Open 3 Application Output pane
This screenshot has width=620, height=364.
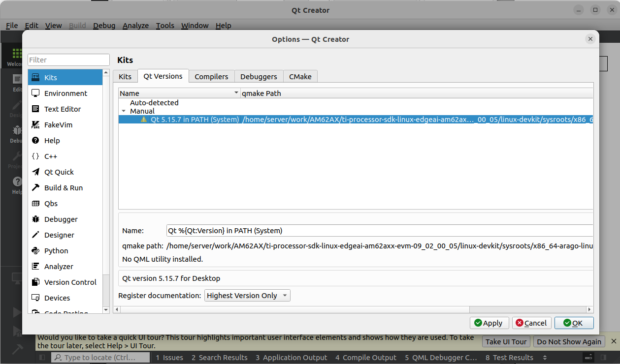click(x=292, y=358)
